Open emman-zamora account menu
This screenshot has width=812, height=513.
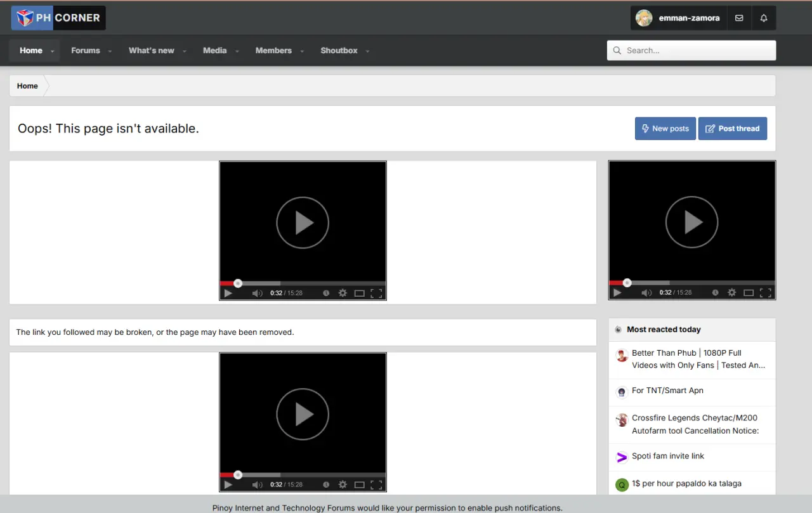click(x=679, y=18)
